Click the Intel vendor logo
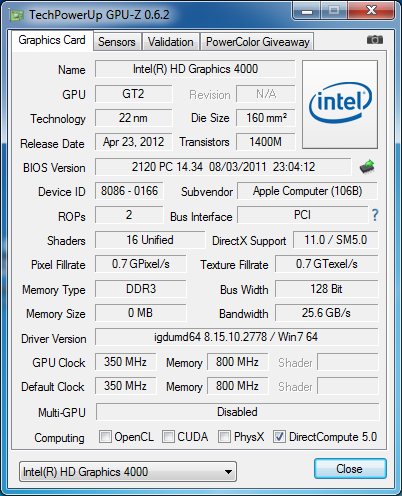Viewport: 402px width, 496px height. coord(340,104)
